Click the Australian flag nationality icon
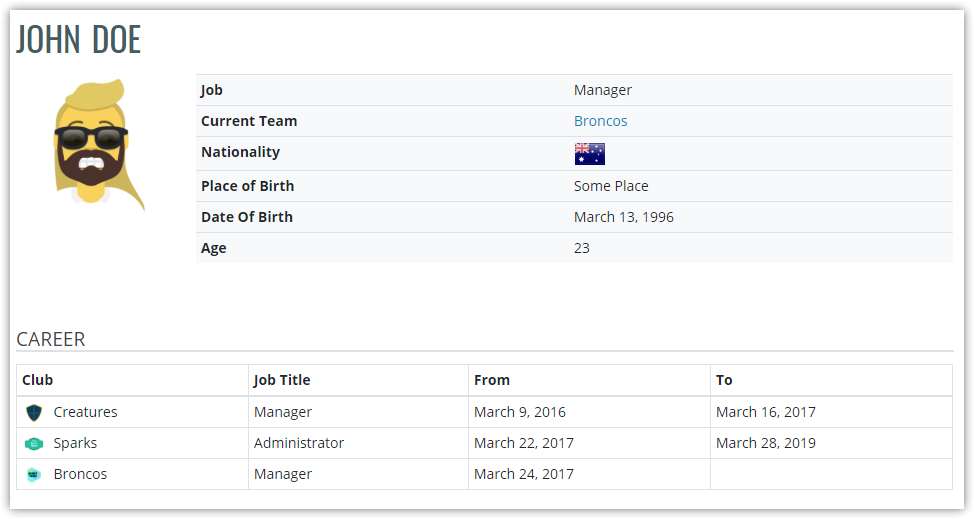The height and width of the screenshot is (519, 974). pos(589,153)
